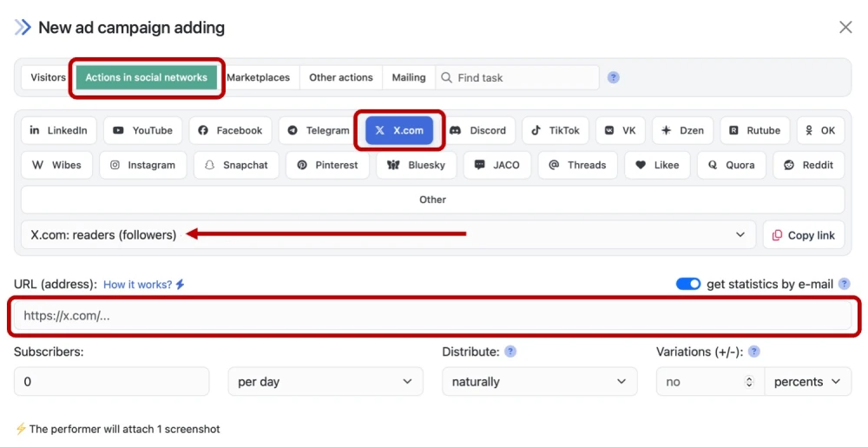The image size is (868, 447).
Task: Choose Discord as the social network
Action: [x=477, y=130]
